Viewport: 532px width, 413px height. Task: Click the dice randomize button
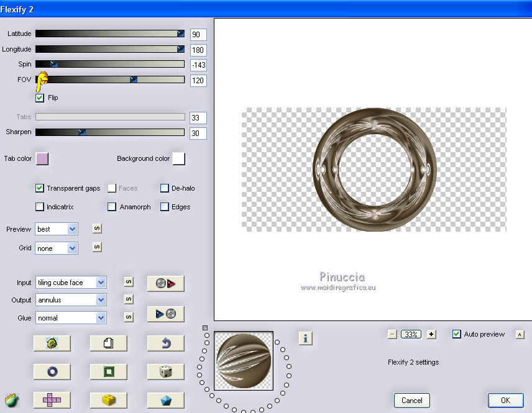(165, 371)
